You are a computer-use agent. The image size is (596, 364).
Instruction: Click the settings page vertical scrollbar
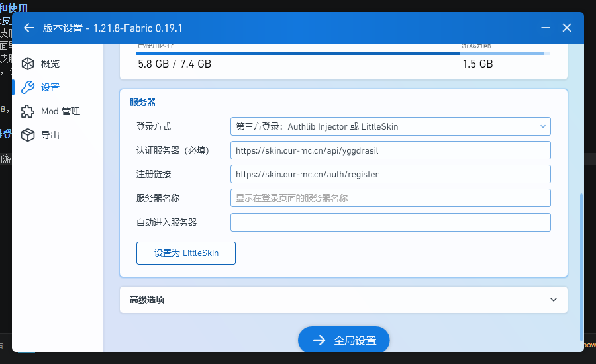point(581,267)
